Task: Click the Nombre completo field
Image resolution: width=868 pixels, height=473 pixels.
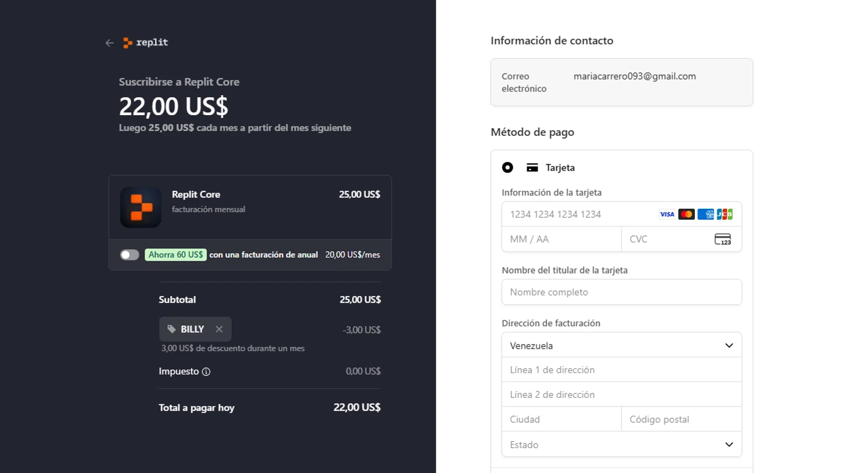Action: pyautogui.click(x=621, y=292)
